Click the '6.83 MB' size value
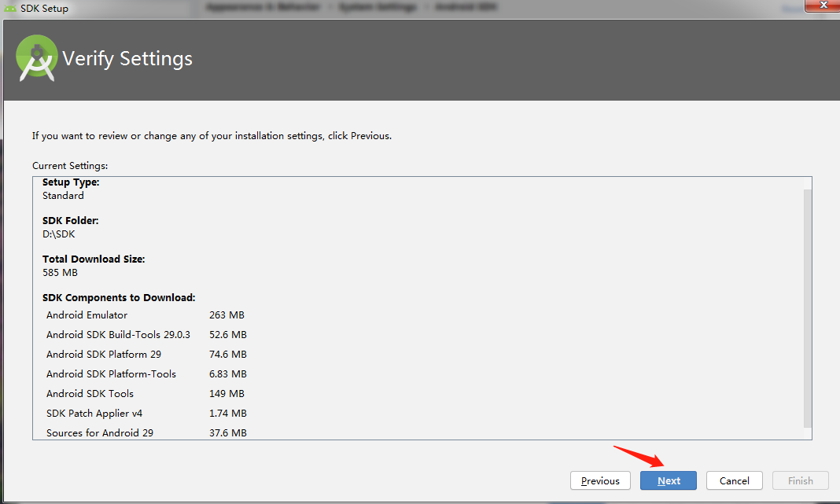This screenshot has width=840, height=504. [x=227, y=373]
